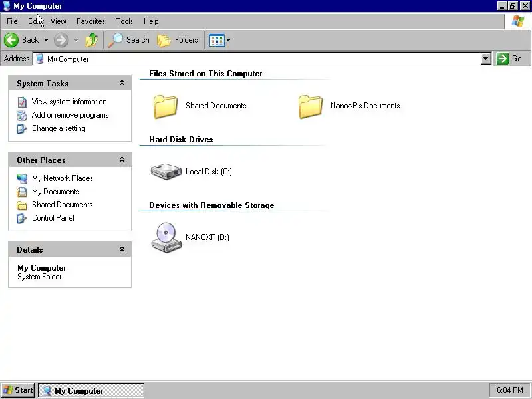Click the Go label button
The width and height of the screenshot is (532, 399).
coord(517,59)
